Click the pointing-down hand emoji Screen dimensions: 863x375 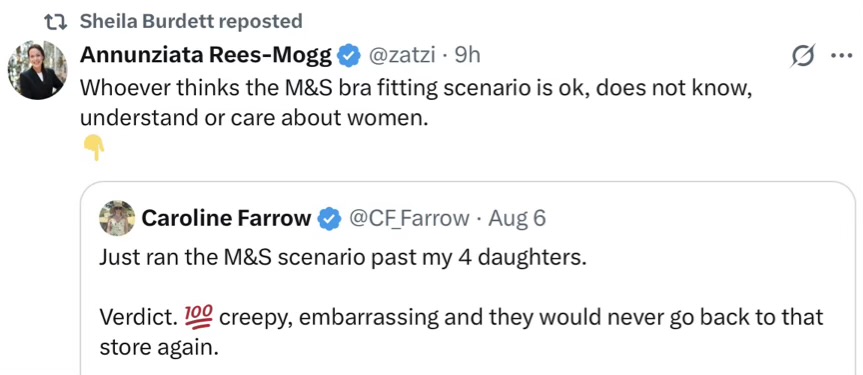coord(94,147)
